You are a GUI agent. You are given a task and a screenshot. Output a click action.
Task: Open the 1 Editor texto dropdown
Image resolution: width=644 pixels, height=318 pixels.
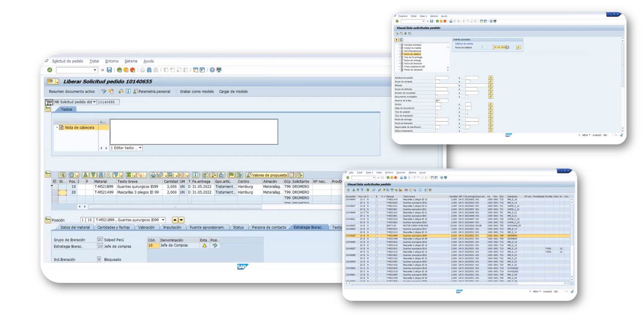click(140, 148)
